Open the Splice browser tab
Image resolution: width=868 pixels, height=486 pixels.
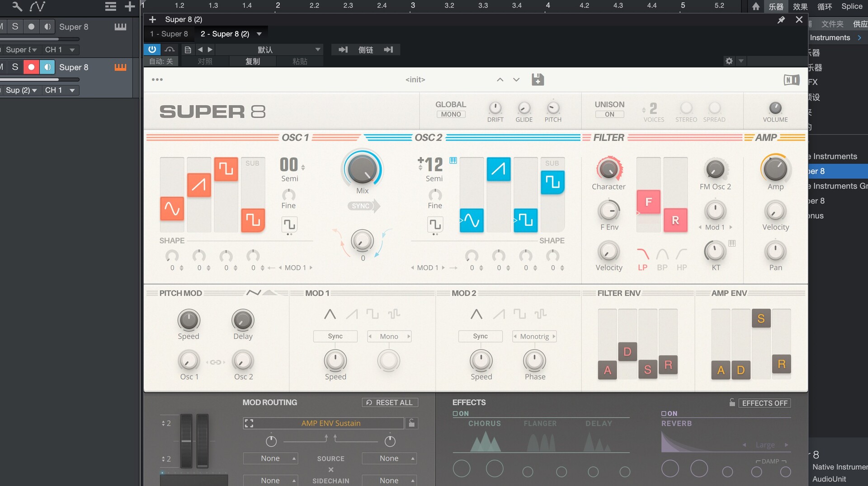coord(852,6)
